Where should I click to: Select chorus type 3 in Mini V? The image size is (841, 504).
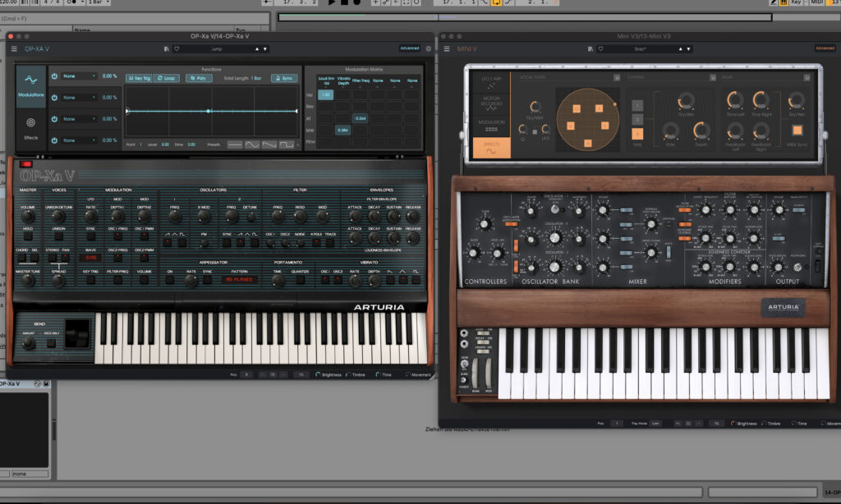tap(637, 134)
